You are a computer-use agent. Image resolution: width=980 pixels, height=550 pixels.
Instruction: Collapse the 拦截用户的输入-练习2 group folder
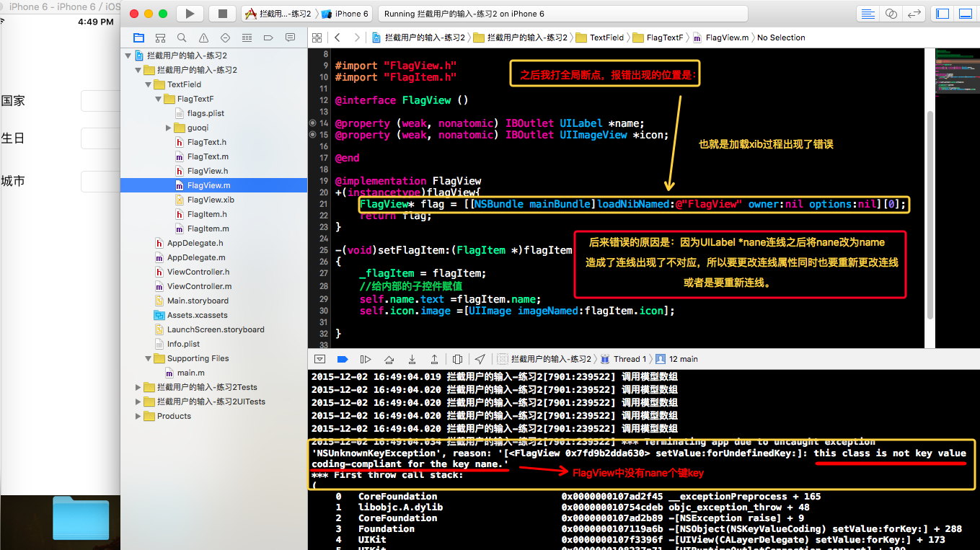[138, 70]
